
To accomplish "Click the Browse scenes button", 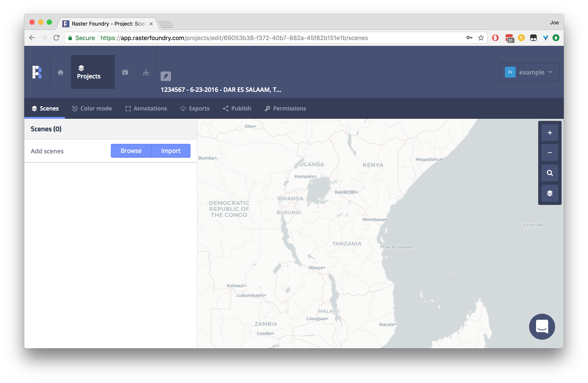I will tap(131, 151).
